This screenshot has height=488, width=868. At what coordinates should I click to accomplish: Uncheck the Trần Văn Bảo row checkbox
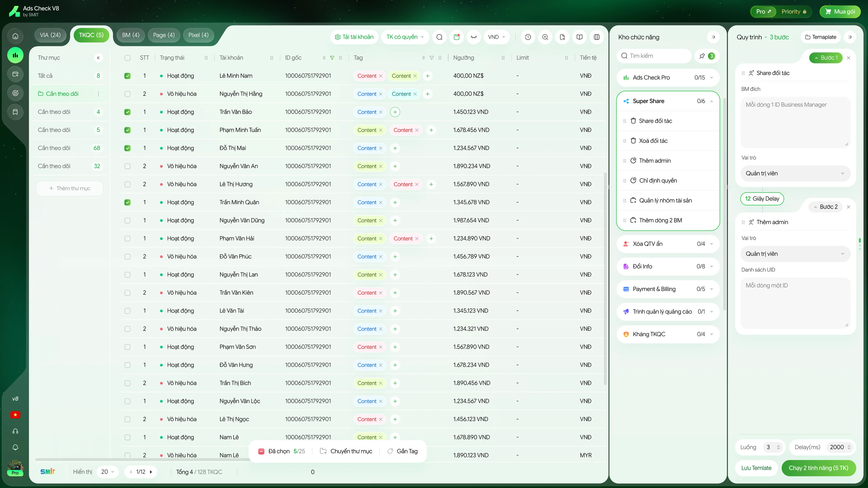point(127,112)
